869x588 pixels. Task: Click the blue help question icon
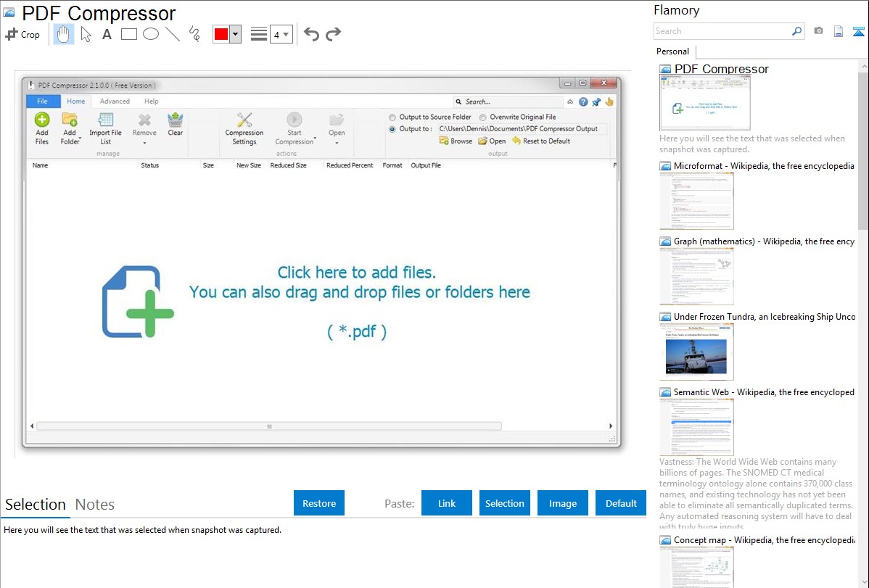click(583, 102)
